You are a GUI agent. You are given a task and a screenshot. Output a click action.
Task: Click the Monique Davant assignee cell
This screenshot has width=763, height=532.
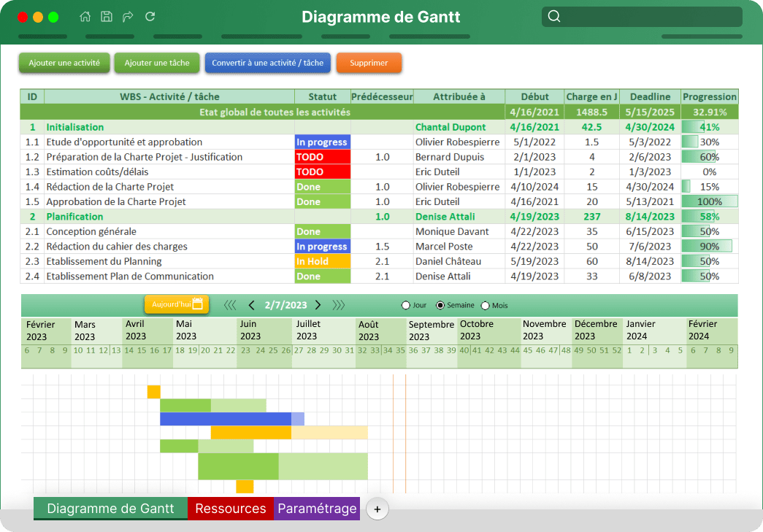(x=459, y=231)
